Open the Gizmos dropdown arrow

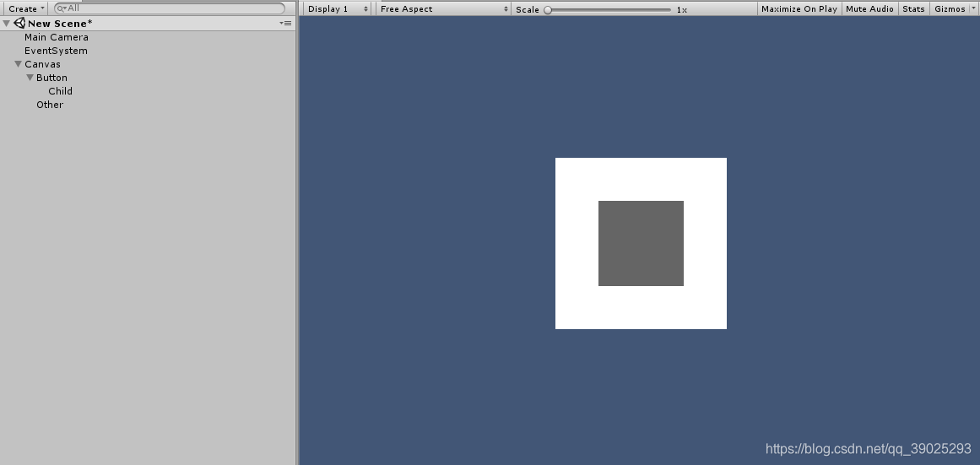[972, 8]
